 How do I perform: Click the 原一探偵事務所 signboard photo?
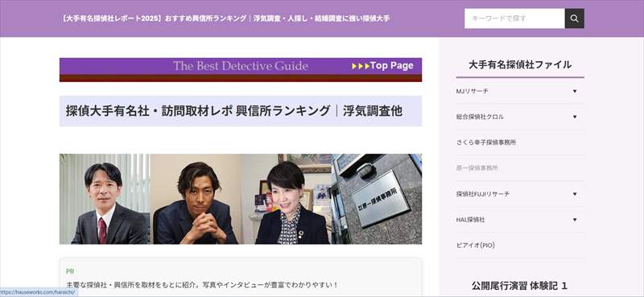pyautogui.click(x=377, y=200)
